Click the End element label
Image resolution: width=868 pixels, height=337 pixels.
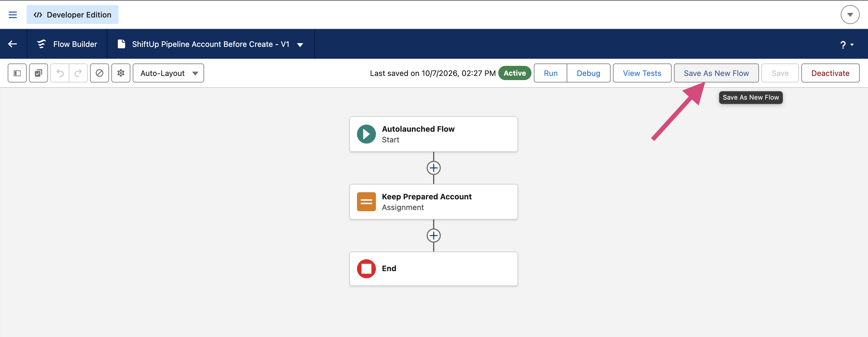coord(389,268)
